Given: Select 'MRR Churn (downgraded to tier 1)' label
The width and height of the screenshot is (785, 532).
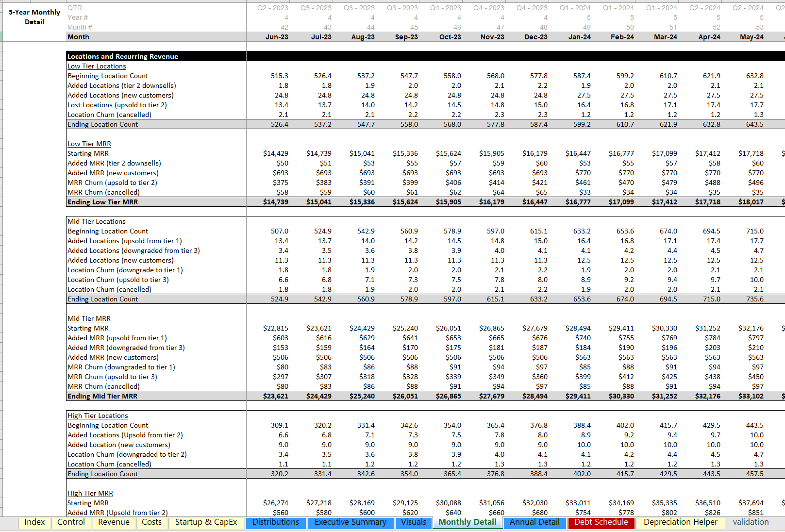Looking at the screenshot, I should click(x=121, y=367).
